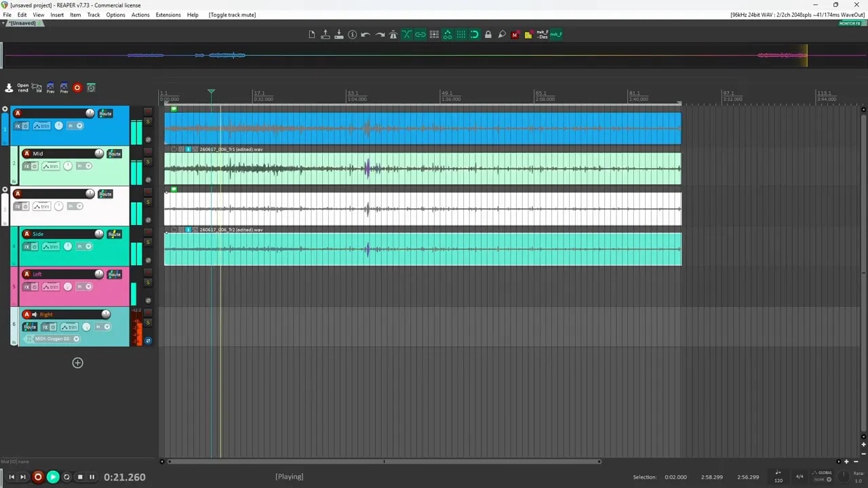Toggle the metronome icon
The width and height of the screenshot is (868, 488).
pos(393,35)
